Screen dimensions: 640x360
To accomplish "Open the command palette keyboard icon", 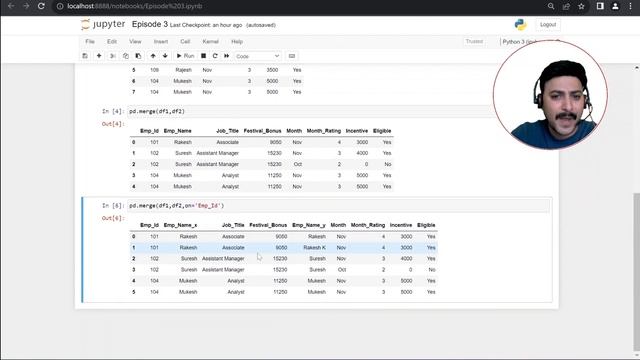I will pos(292,56).
